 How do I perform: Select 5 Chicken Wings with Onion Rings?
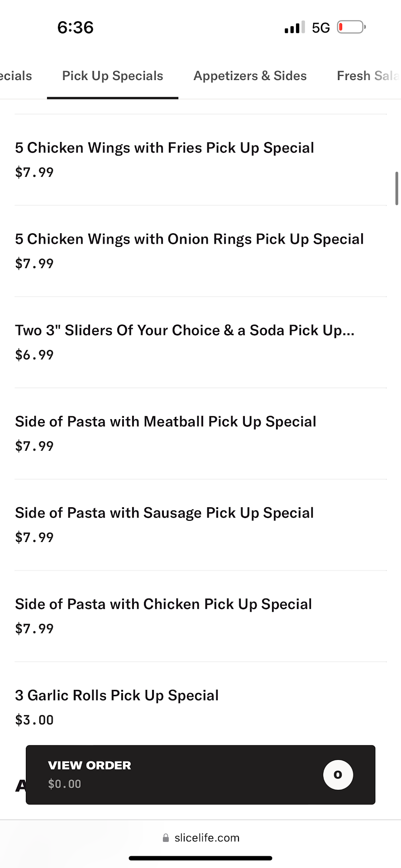(189, 239)
